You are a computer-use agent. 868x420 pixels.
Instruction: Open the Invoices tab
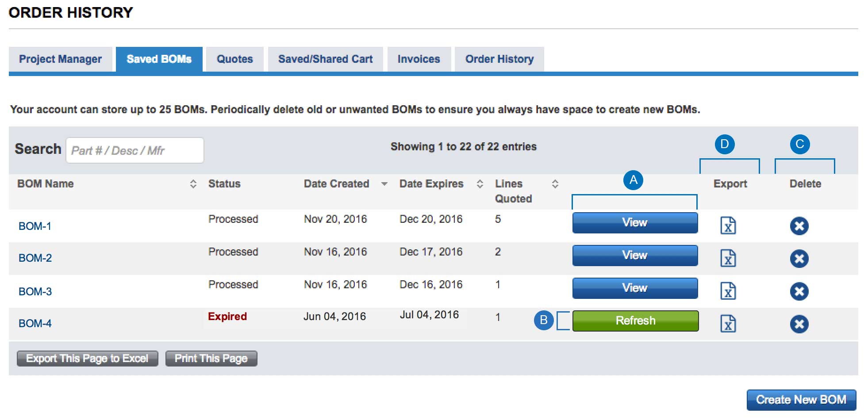(419, 59)
